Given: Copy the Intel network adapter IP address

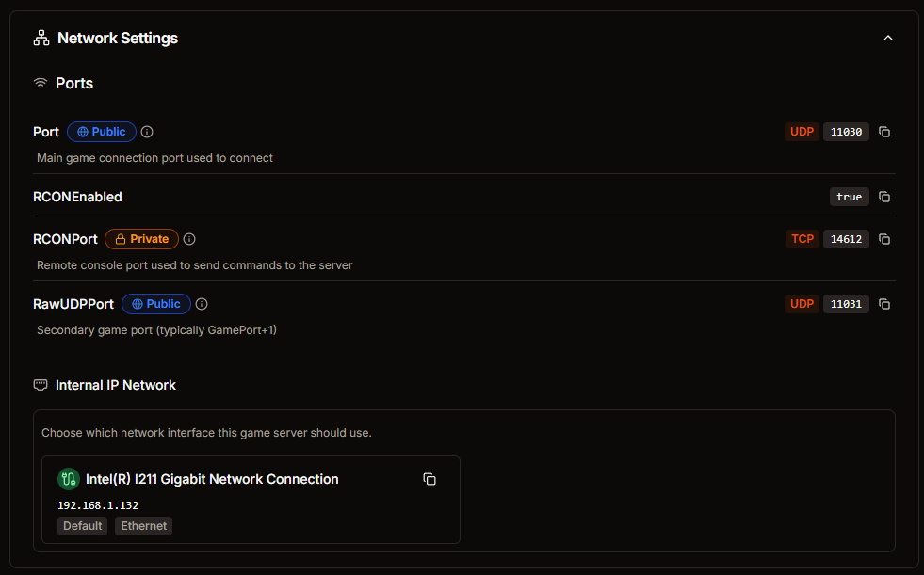Looking at the screenshot, I should tap(430, 479).
